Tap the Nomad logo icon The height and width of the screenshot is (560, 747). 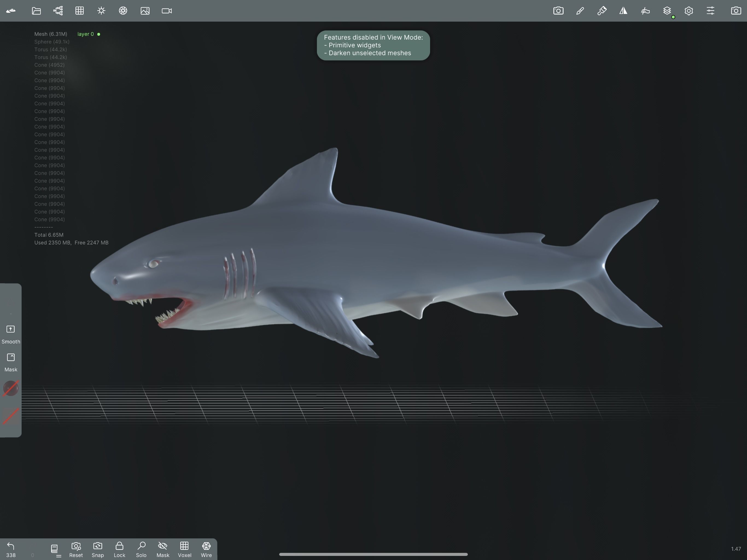point(11,11)
